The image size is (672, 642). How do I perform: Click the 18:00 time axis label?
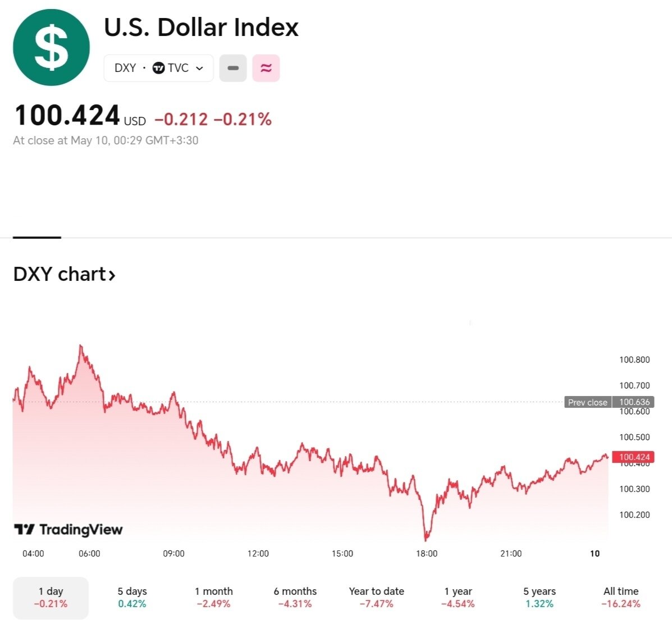click(427, 553)
